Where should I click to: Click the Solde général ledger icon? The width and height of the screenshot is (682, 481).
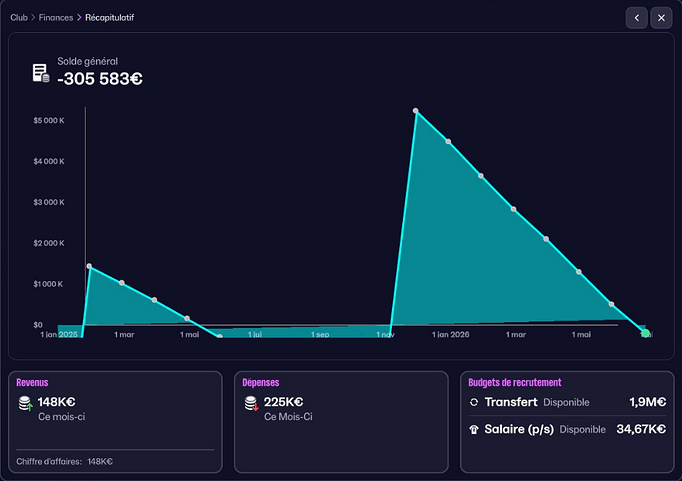click(40, 72)
